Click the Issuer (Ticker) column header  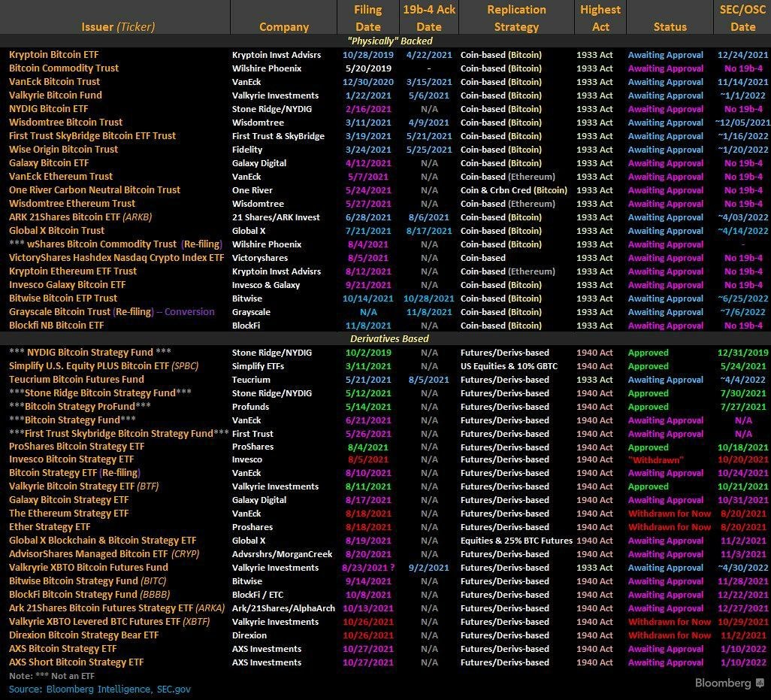(118, 26)
